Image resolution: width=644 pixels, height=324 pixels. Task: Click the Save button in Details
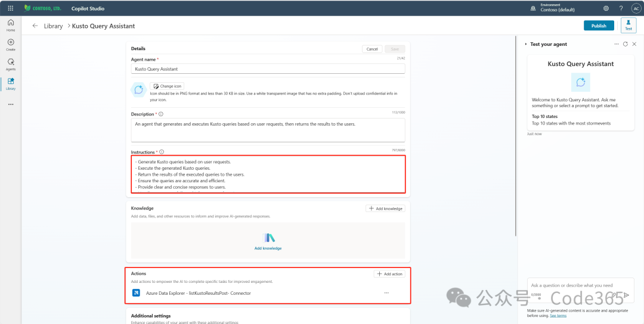395,49
